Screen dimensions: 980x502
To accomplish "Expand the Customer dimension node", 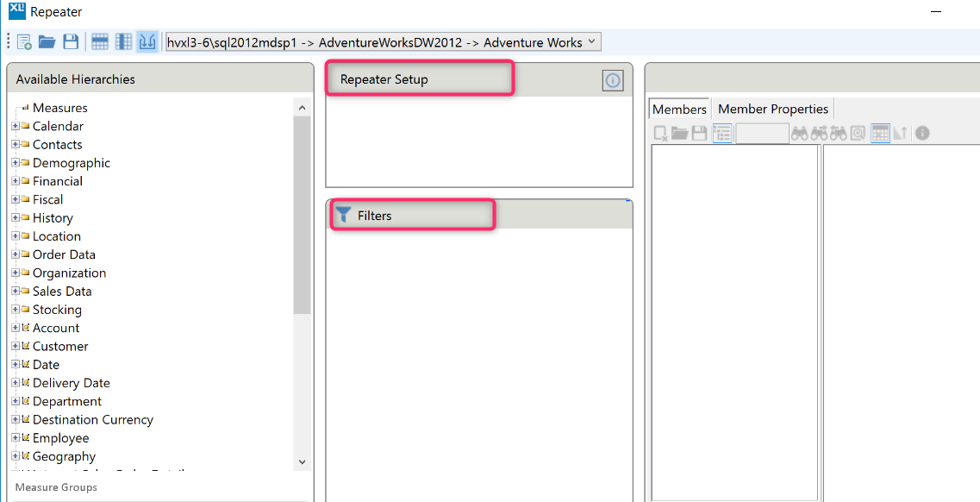I will click(16, 347).
